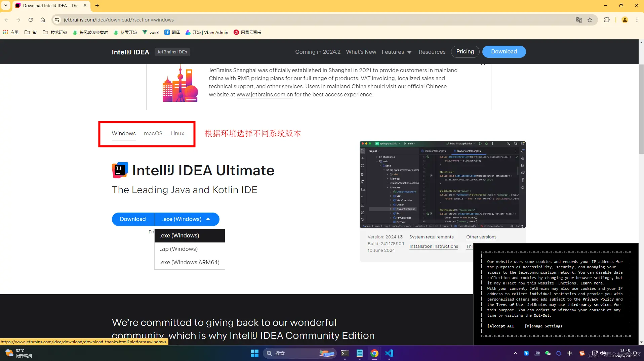This screenshot has width=644, height=361.
Task: Expand the Features nav dropdown
Action: [x=397, y=52]
